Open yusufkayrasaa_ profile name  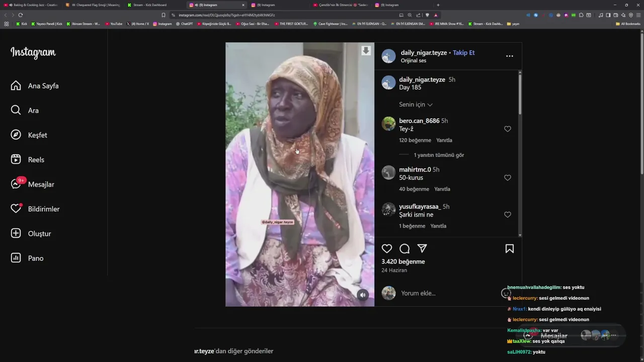(x=420, y=207)
